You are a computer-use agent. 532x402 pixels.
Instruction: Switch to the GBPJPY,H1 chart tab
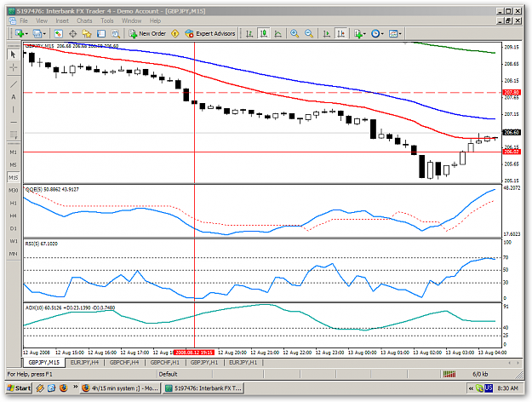tap(204, 362)
